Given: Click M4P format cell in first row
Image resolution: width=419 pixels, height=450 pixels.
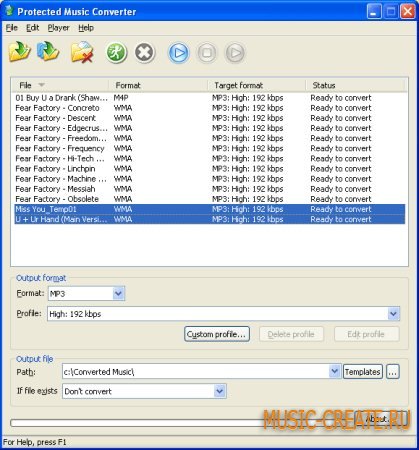Looking at the screenshot, I should (121, 98).
